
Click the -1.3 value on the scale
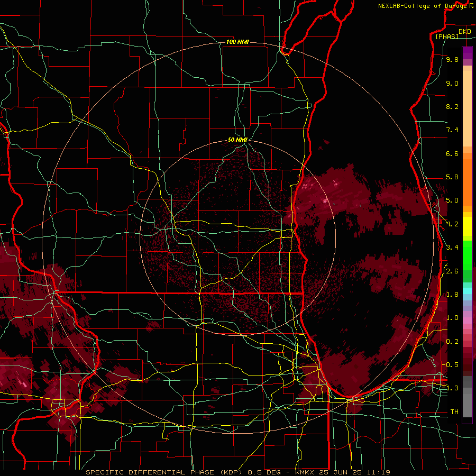(x=450, y=388)
